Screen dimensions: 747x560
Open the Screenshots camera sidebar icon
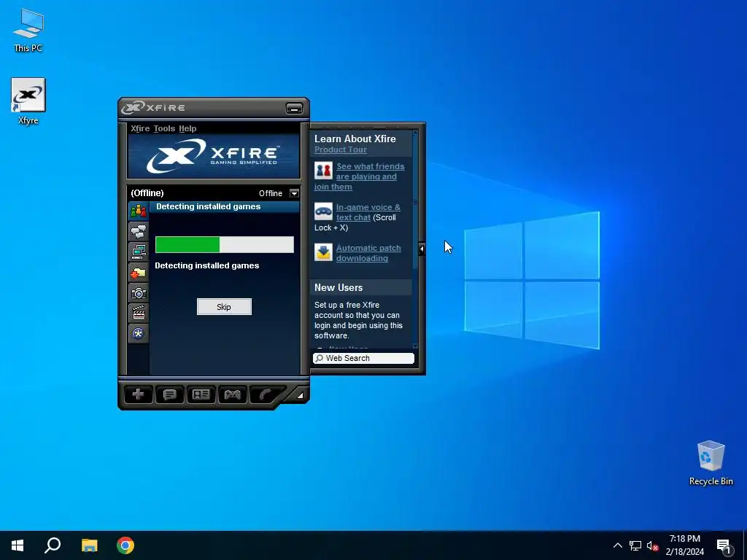pos(138,293)
